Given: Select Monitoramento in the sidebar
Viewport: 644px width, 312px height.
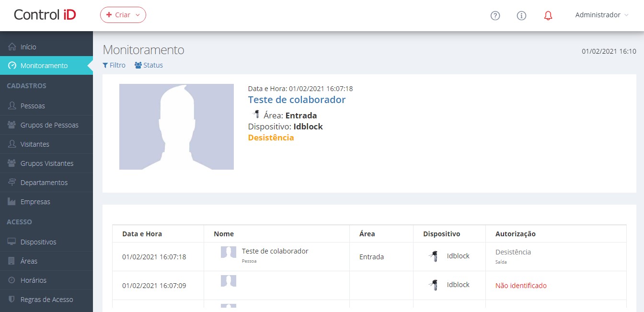Looking at the screenshot, I should (46, 66).
